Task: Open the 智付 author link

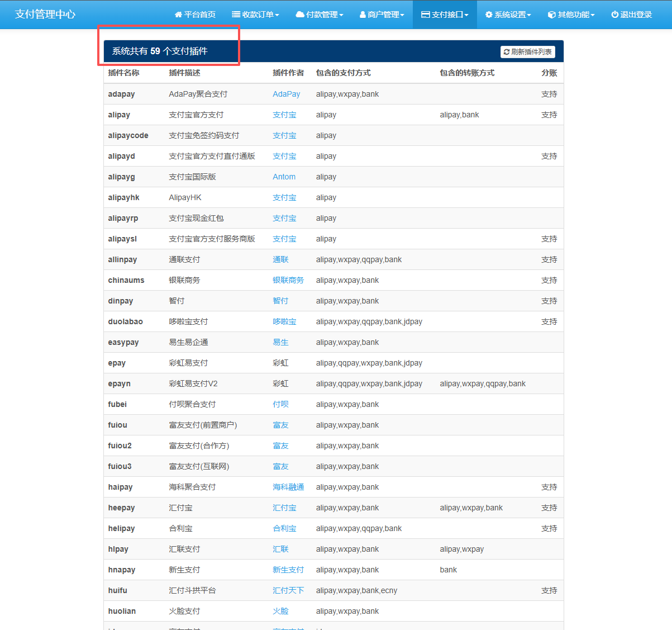Action: (280, 301)
